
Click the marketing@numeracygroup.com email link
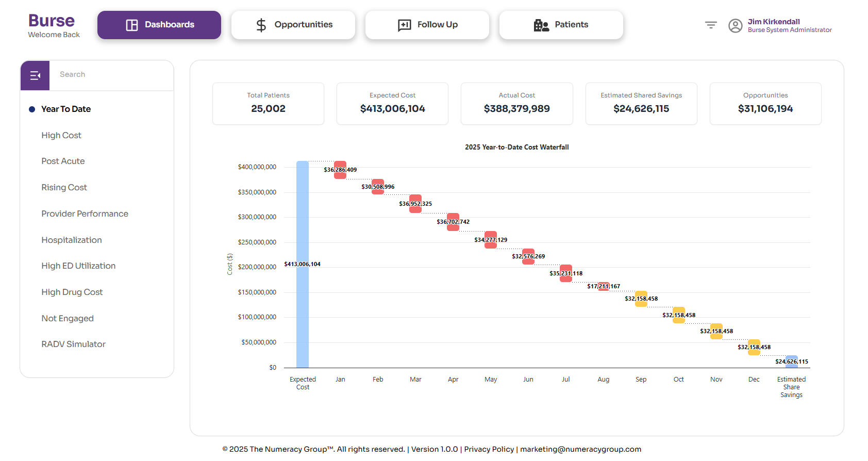pyautogui.click(x=580, y=449)
